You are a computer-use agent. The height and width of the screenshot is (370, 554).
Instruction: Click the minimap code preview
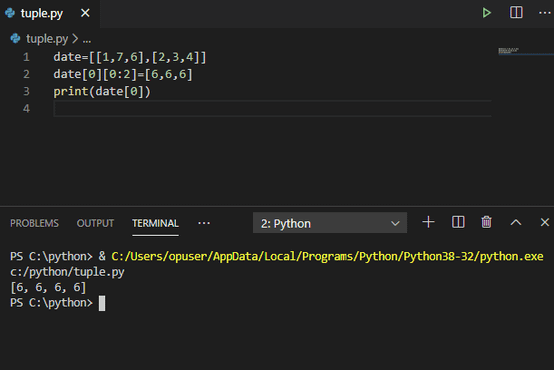coord(508,51)
